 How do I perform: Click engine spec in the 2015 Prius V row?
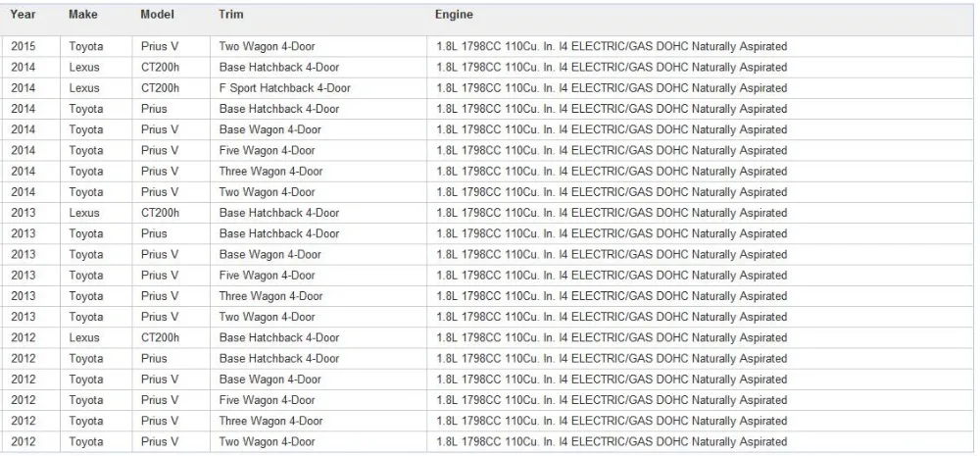coord(612,46)
